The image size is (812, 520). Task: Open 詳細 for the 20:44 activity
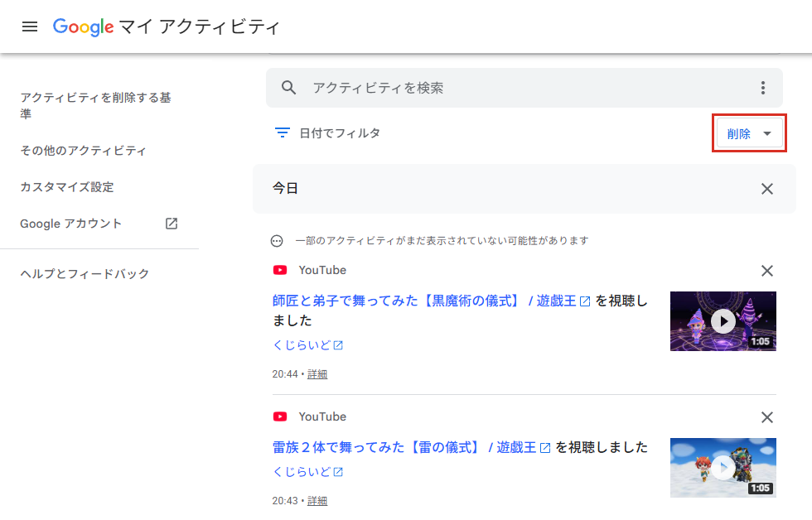pos(317,374)
